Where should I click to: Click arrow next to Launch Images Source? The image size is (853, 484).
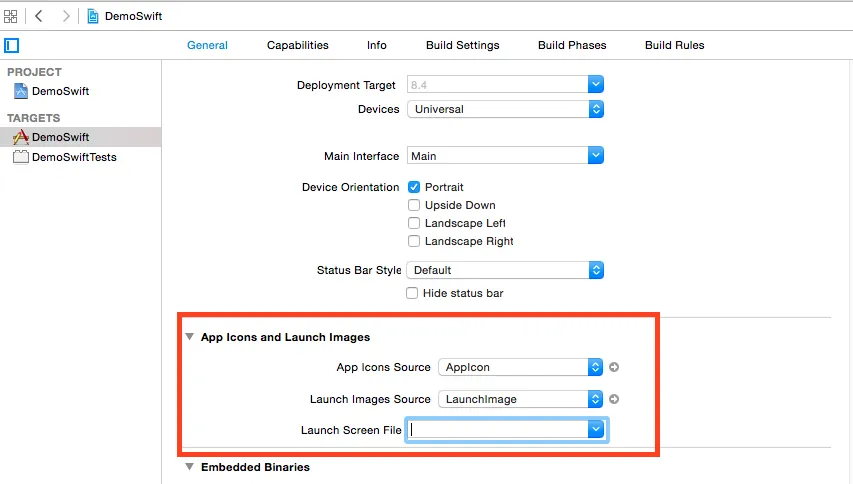(x=614, y=399)
